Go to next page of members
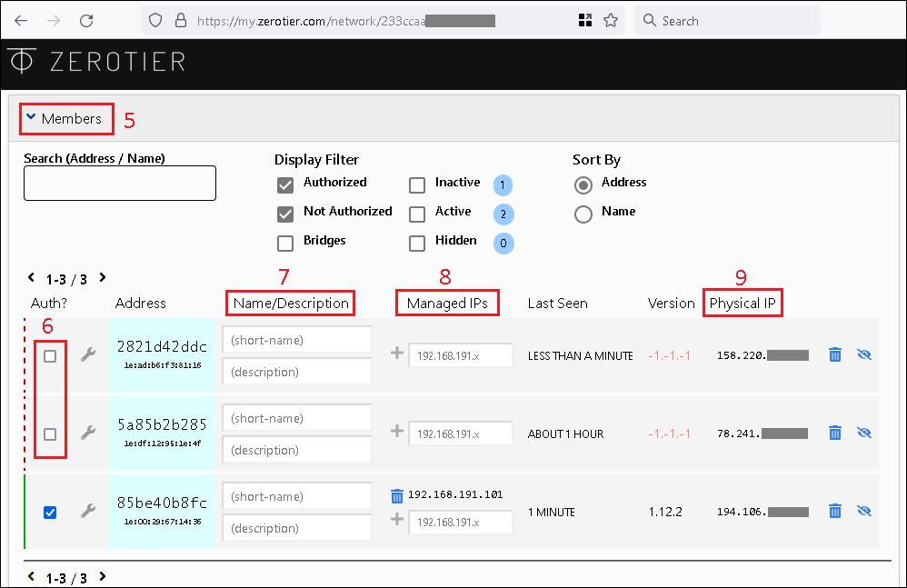907x588 pixels. point(103,277)
